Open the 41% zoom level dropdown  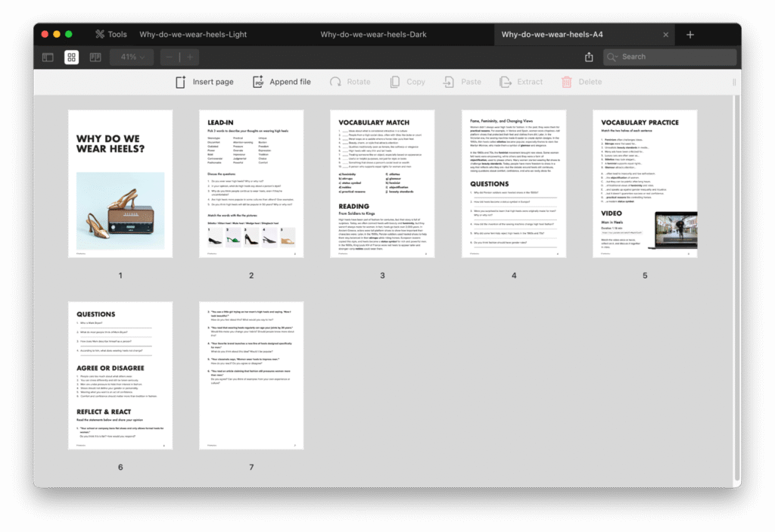pos(132,58)
